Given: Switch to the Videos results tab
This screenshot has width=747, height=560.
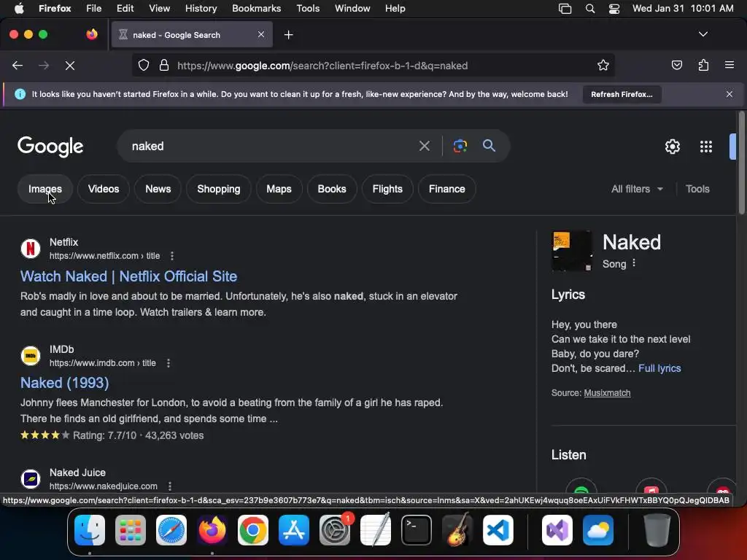Looking at the screenshot, I should 104,189.
